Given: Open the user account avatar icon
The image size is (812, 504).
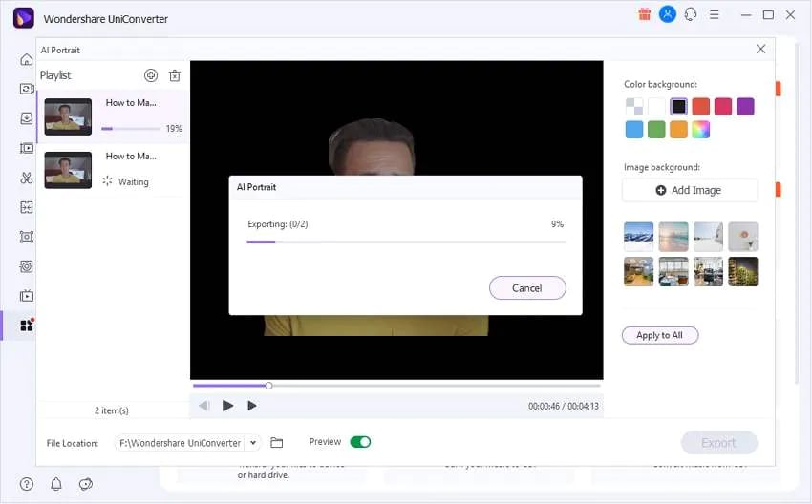Looking at the screenshot, I should pyautogui.click(x=668, y=14).
